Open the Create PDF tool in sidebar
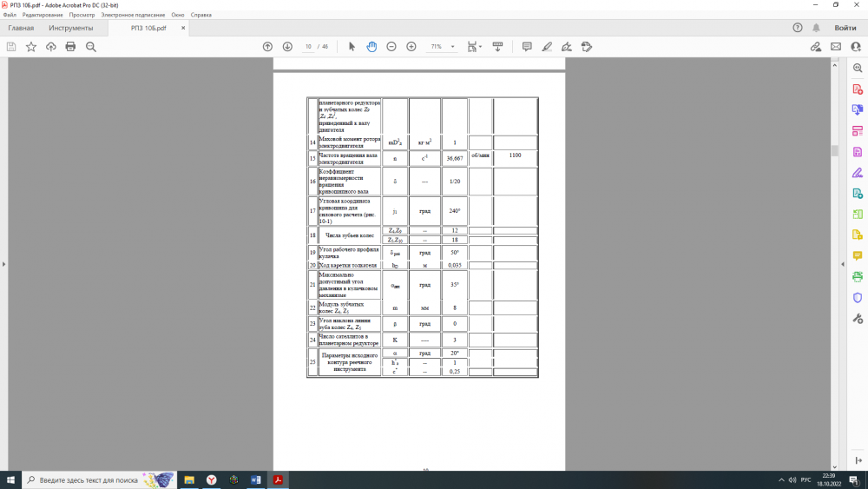 (x=858, y=89)
